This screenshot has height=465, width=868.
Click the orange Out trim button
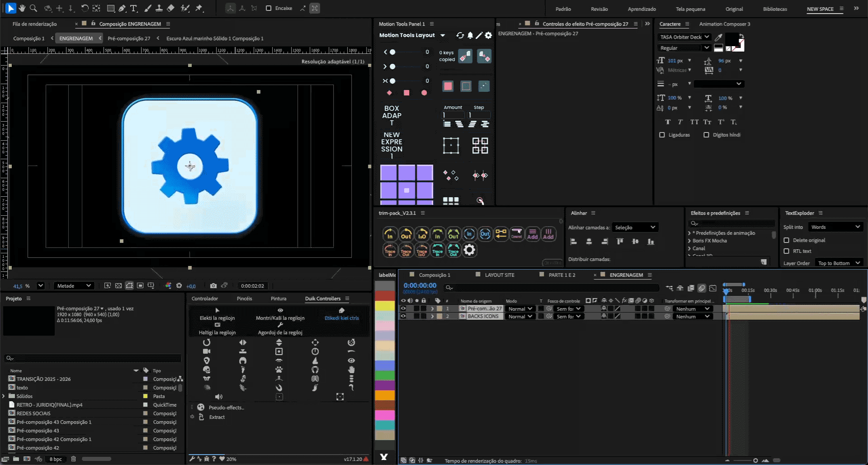[406, 234]
